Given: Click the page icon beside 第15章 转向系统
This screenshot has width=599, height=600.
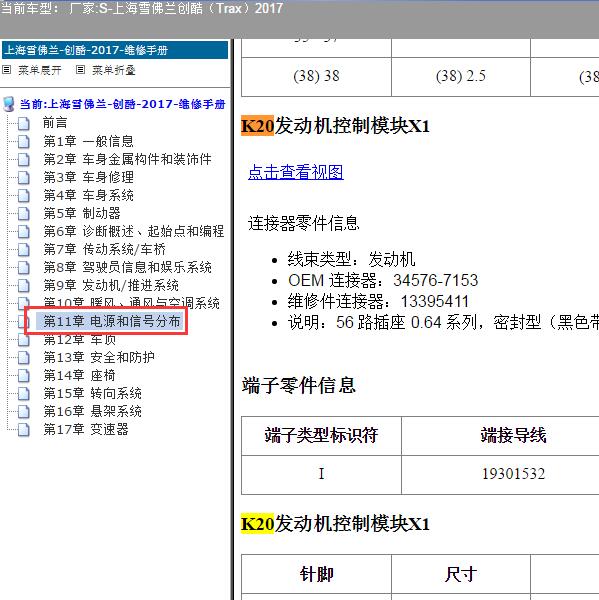Looking at the screenshot, I should 24,393.
